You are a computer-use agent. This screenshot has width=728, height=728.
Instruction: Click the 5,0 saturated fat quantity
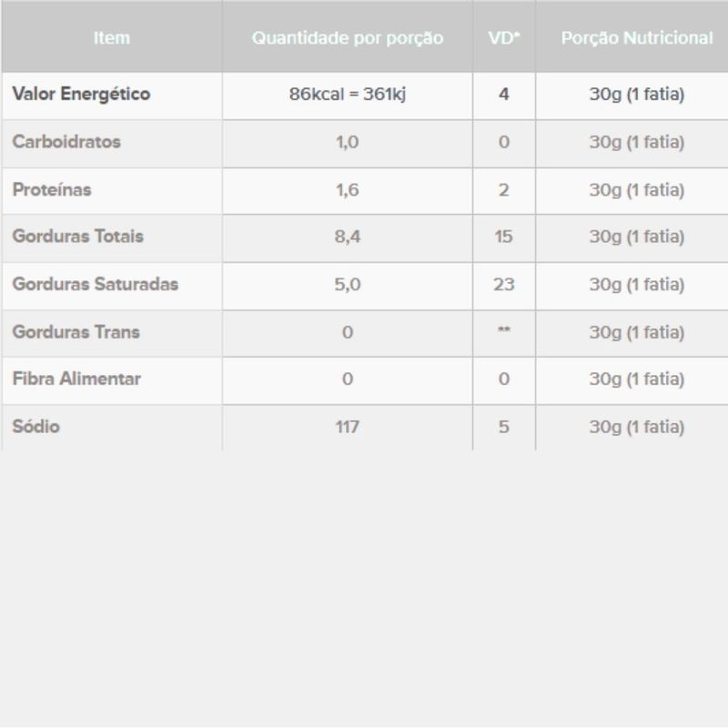tap(348, 285)
